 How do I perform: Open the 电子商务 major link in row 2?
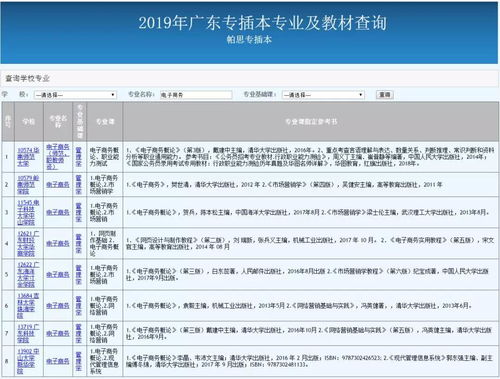pos(58,185)
